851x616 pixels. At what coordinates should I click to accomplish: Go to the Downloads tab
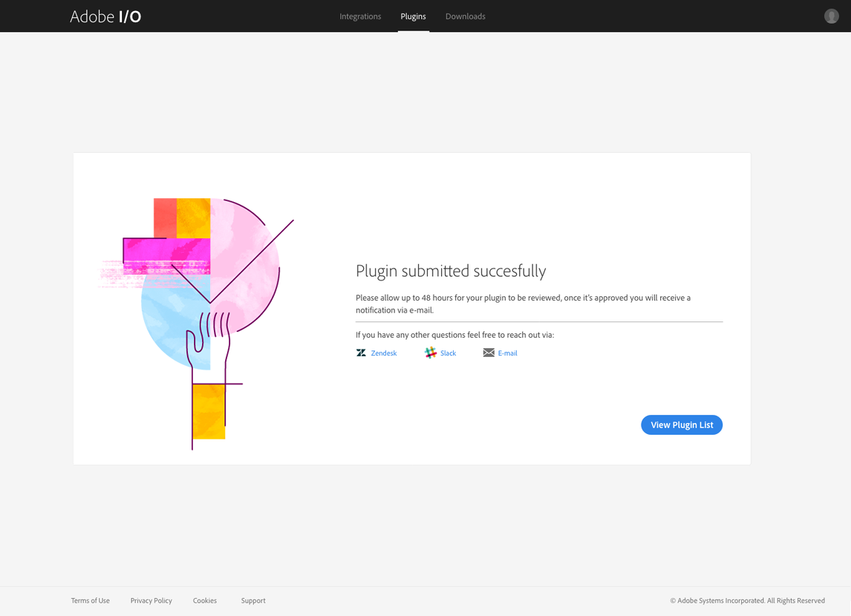[x=465, y=16]
